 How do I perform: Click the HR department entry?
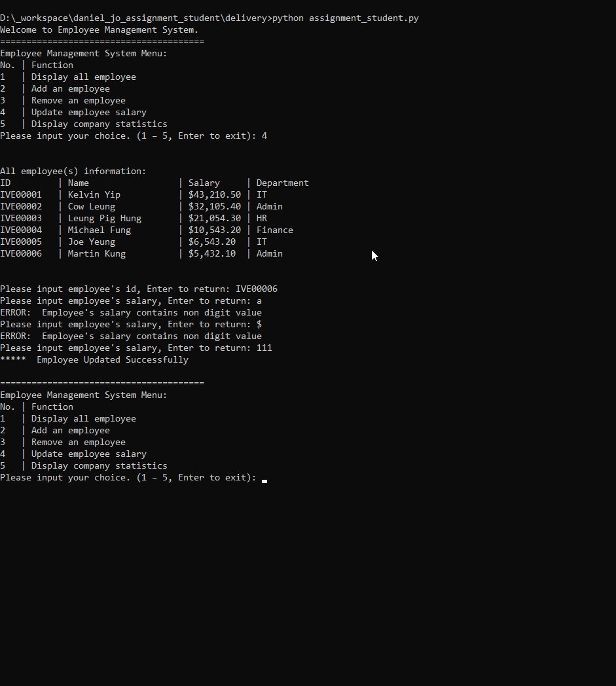click(x=262, y=218)
